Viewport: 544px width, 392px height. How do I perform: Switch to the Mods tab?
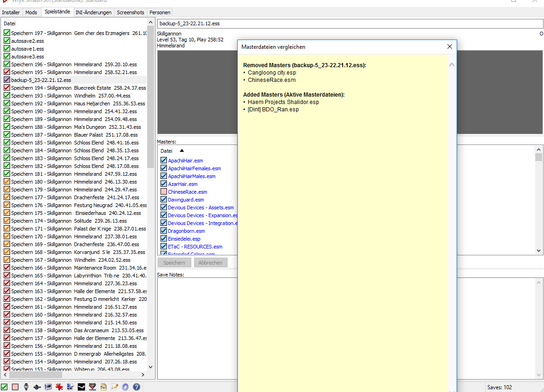pos(31,12)
